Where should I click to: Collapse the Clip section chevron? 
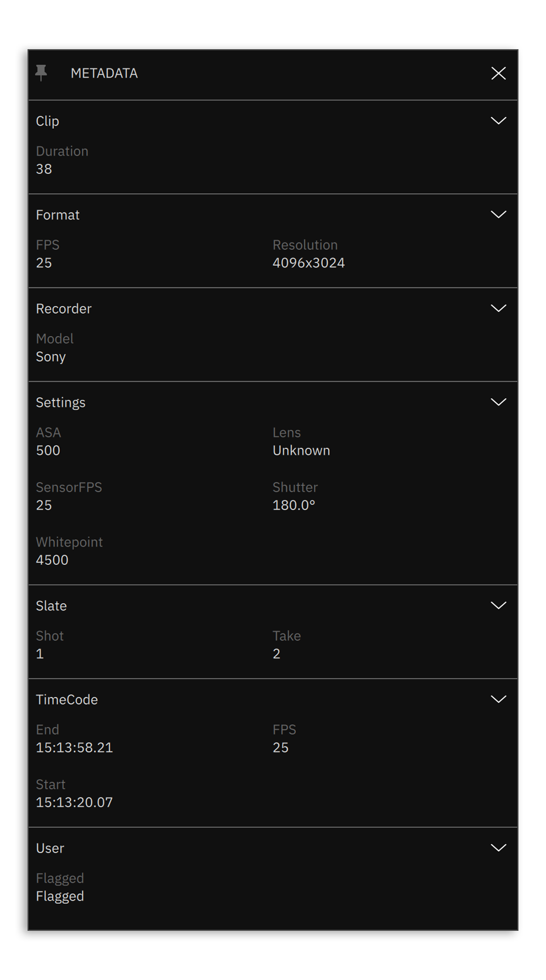click(x=498, y=121)
